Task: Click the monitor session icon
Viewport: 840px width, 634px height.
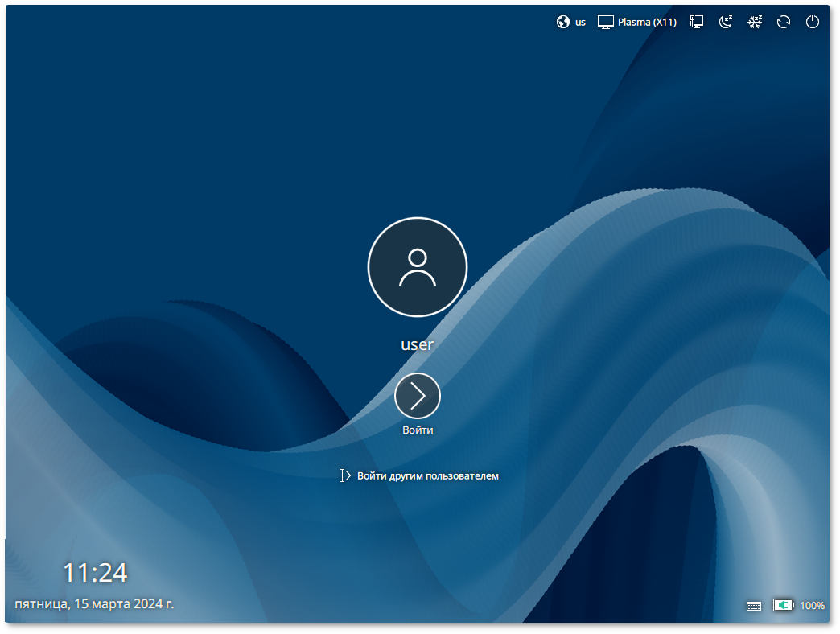Action: 606,23
